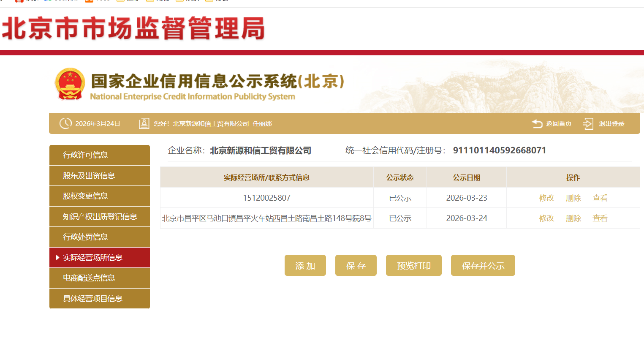Click 修改 for the 15120025807 row

point(546,198)
